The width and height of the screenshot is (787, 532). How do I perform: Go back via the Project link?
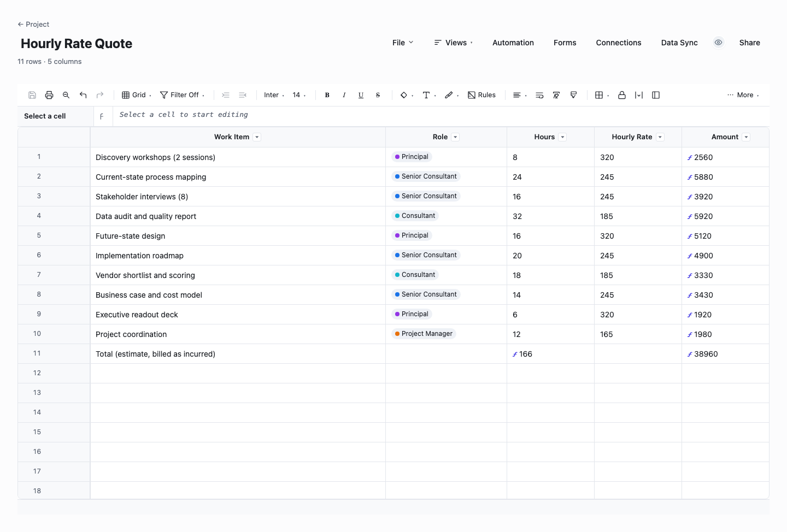pos(33,24)
